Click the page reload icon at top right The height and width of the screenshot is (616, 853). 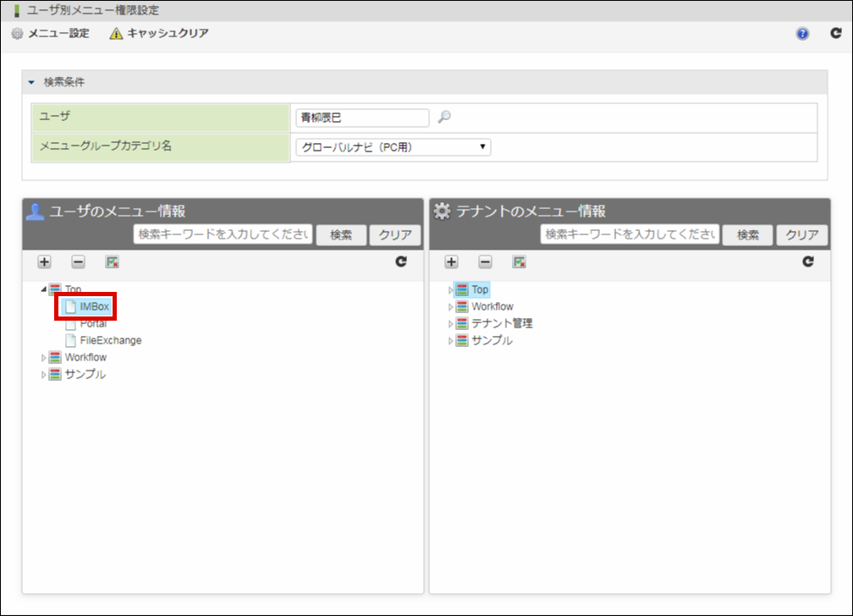pyautogui.click(x=836, y=33)
